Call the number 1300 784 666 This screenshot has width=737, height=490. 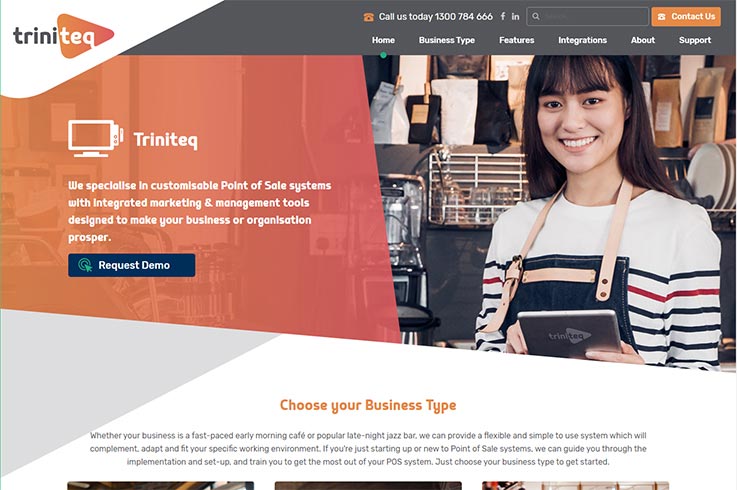point(463,16)
